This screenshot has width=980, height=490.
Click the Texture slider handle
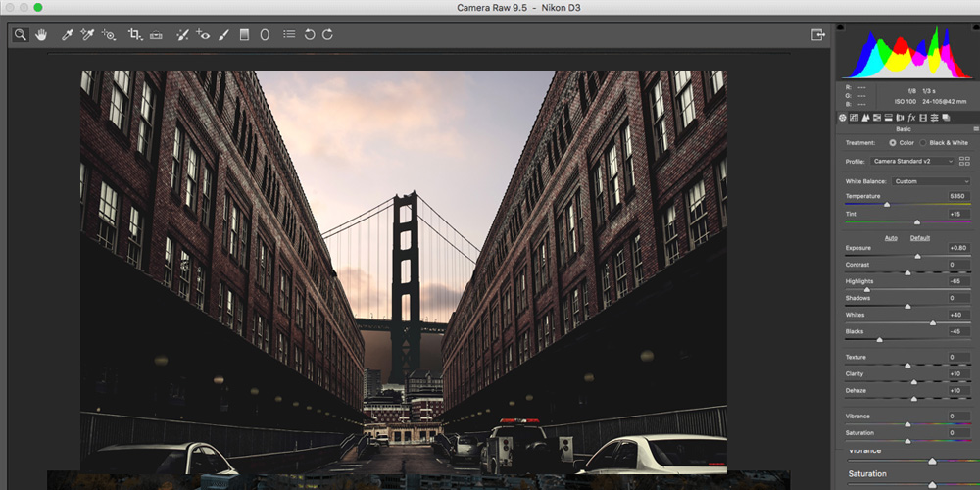point(907,365)
